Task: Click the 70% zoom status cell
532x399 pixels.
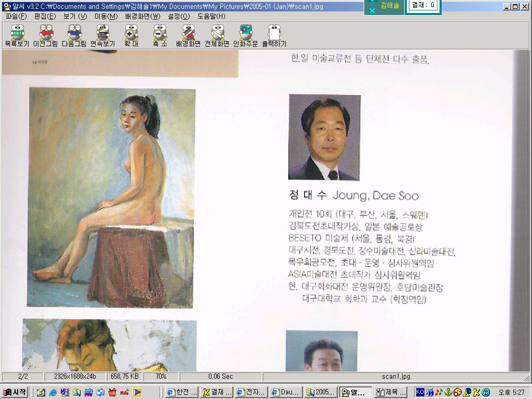Action: pos(161,376)
